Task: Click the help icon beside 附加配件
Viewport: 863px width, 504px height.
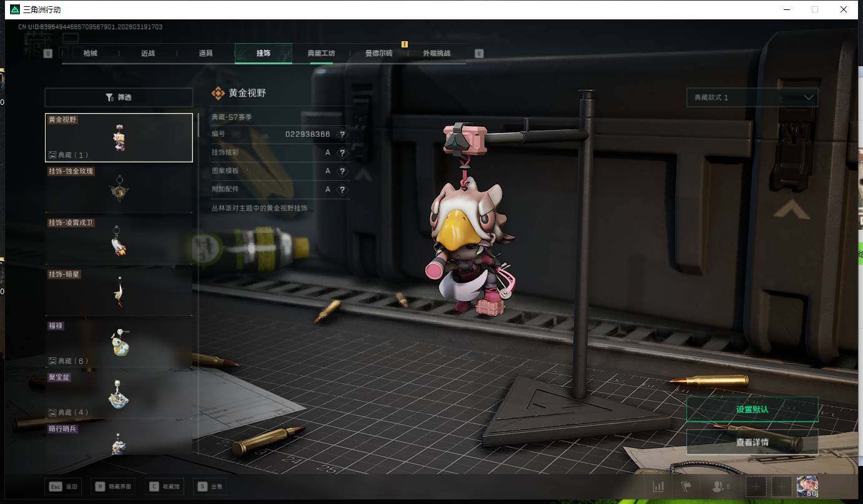Action: click(342, 189)
